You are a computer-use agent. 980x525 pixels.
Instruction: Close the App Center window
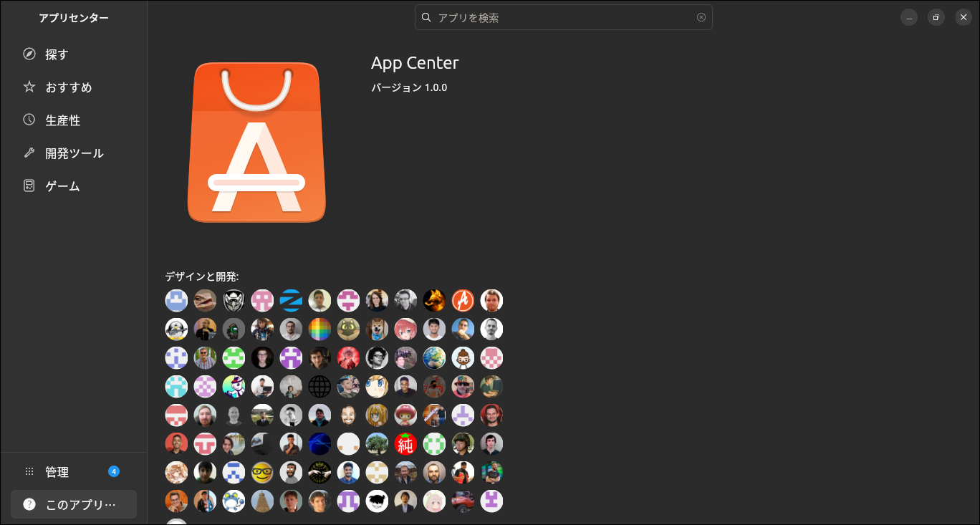[964, 17]
